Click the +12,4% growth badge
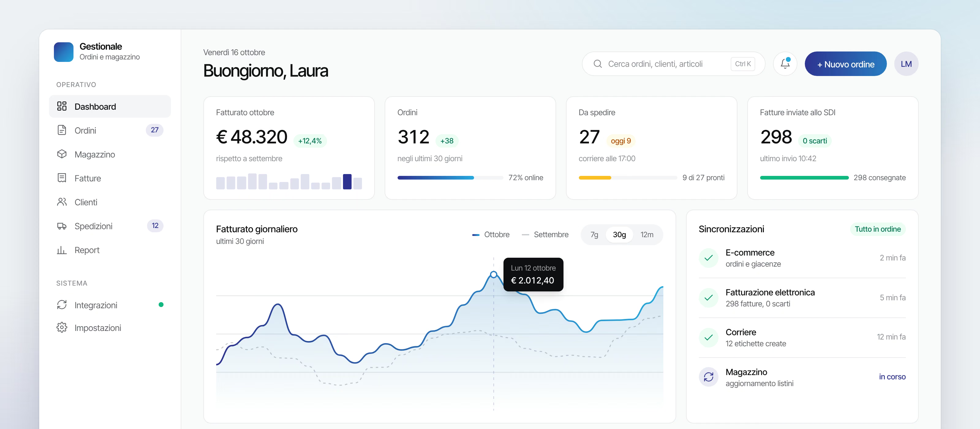 pyautogui.click(x=310, y=141)
